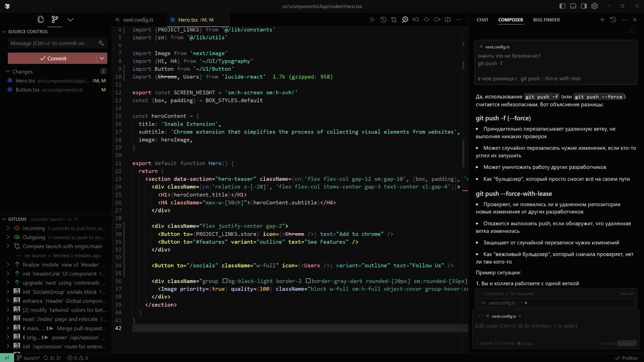The height and width of the screenshot is (362, 644).
Task: Open changed file Hero.tsx in Changes
Action: (x=56, y=81)
